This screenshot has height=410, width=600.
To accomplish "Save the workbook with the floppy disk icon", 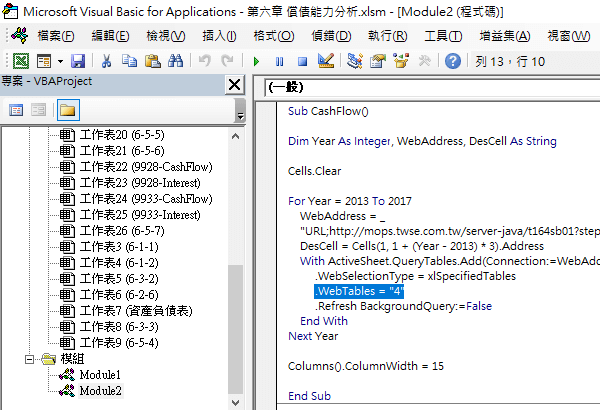I will point(78,61).
